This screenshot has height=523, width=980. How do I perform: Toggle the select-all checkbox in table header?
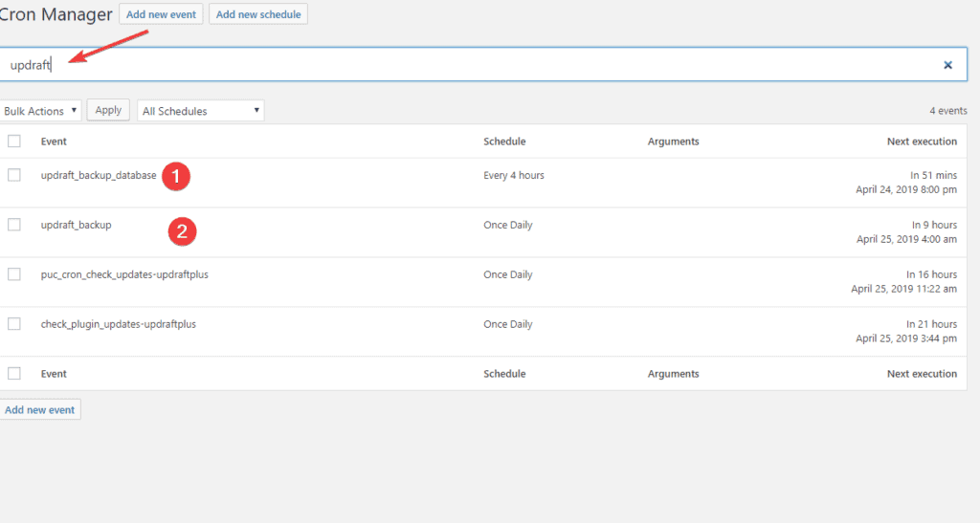coord(14,142)
